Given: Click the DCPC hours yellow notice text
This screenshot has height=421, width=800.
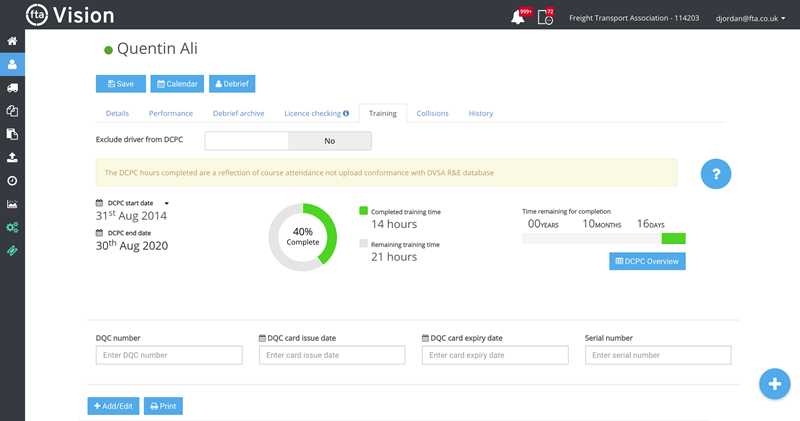Looking at the screenshot, I should pyautogui.click(x=299, y=172).
